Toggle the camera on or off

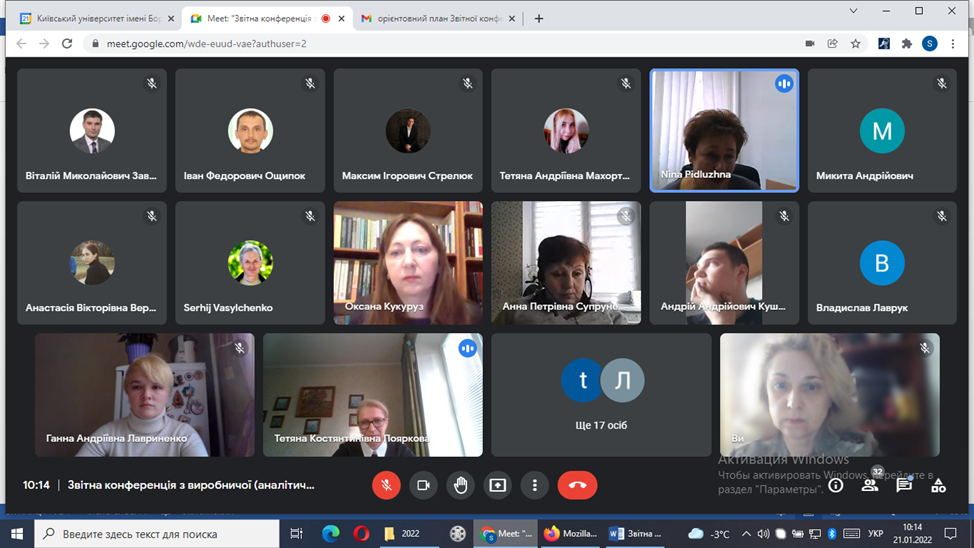(x=423, y=485)
